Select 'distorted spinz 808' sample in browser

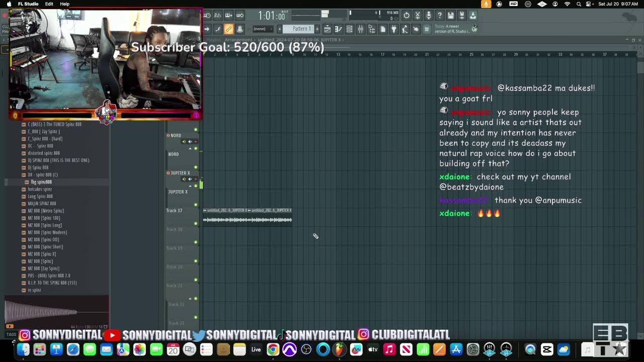click(44, 153)
